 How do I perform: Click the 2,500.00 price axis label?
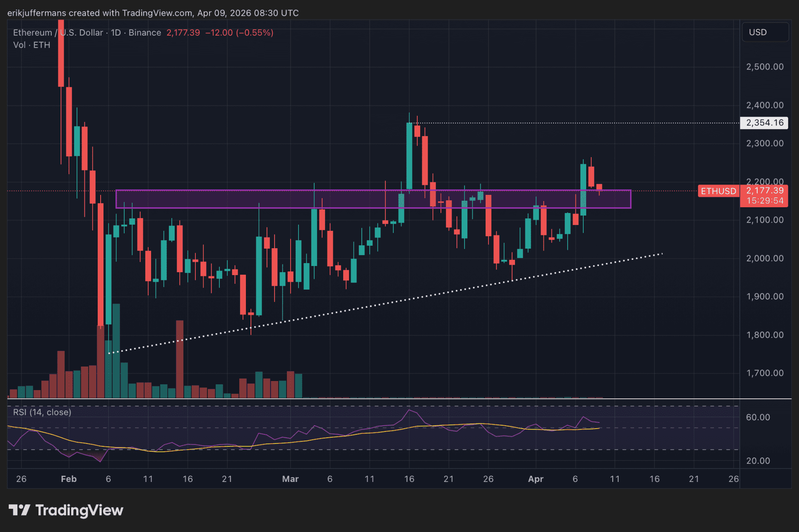(x=765, y=67)
